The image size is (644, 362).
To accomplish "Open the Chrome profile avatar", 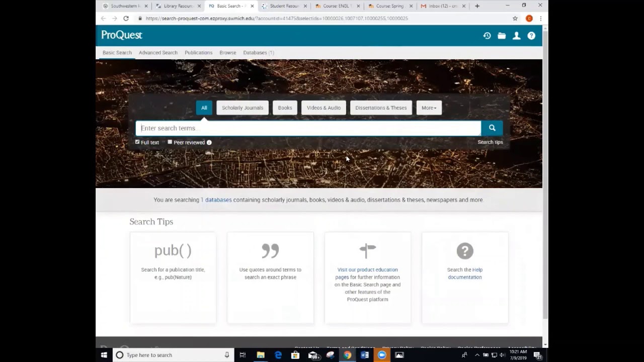I will click(529, 18).
